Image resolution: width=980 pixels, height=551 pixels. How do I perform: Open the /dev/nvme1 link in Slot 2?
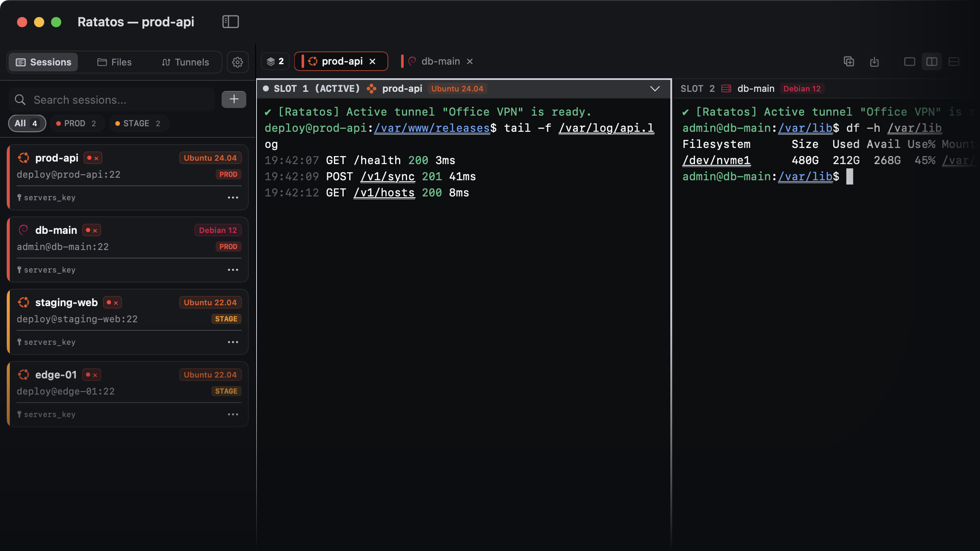717,160
